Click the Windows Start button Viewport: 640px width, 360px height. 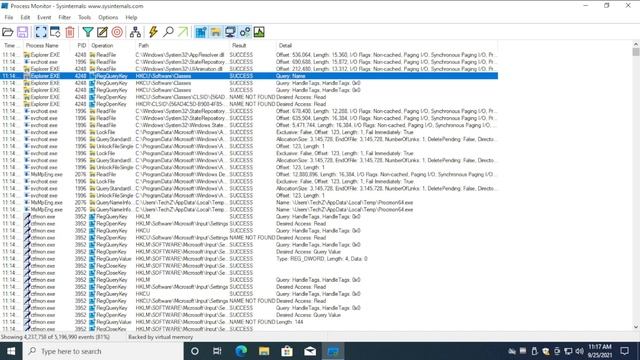click(x=11, y=351)
